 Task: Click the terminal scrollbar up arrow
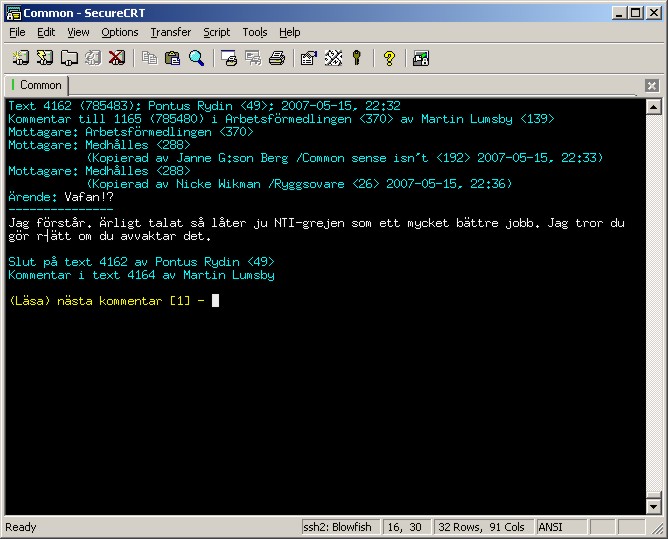654,107
